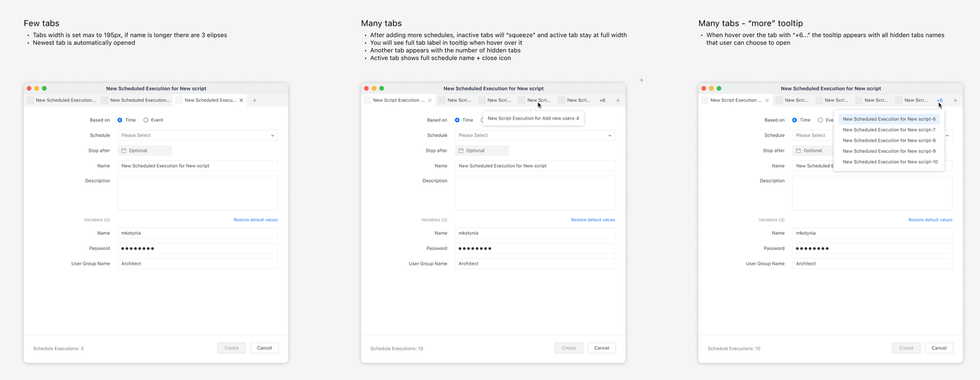The width and height of the screenshot is (980, 380).
Task: Click the schedule Name field in the Few tabs window
Action: (x=198, y=166)
